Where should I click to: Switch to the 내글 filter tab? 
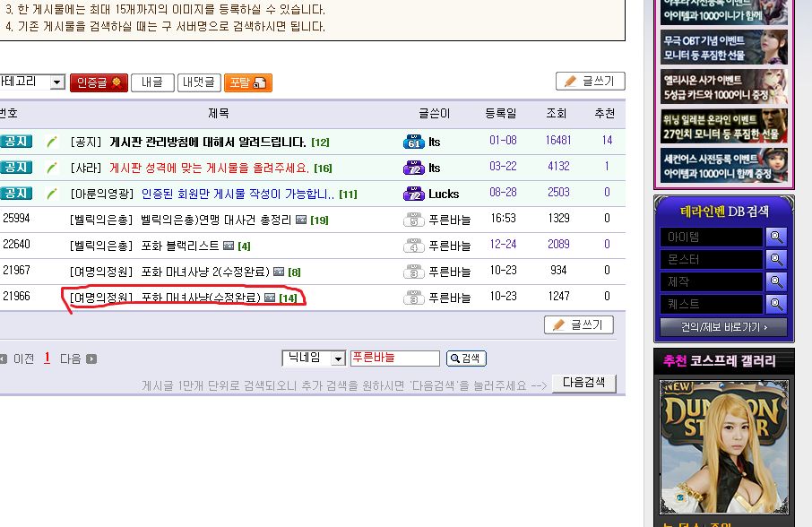[152, 82]
